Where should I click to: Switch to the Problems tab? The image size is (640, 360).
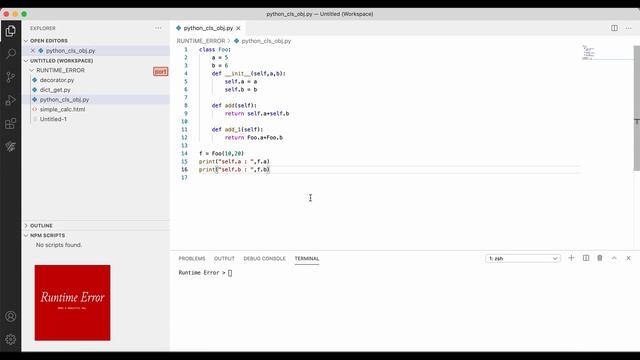coord(192,259)
